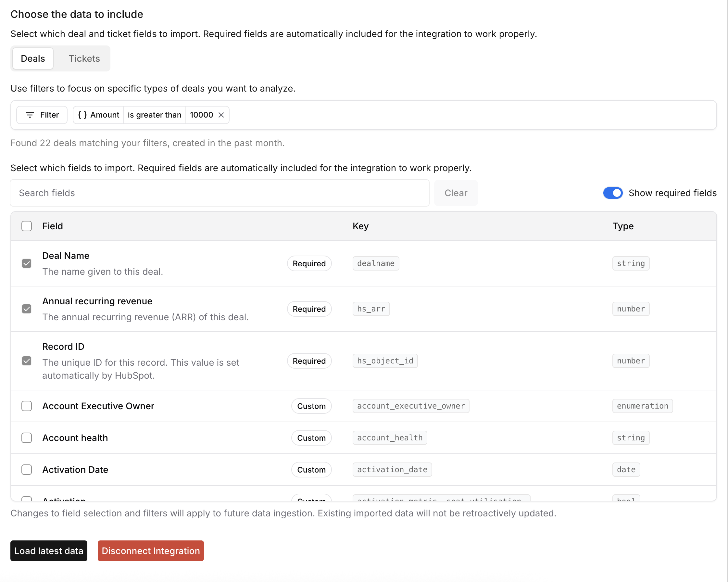Toggle the Record ID checkbox

click(26, 361)
